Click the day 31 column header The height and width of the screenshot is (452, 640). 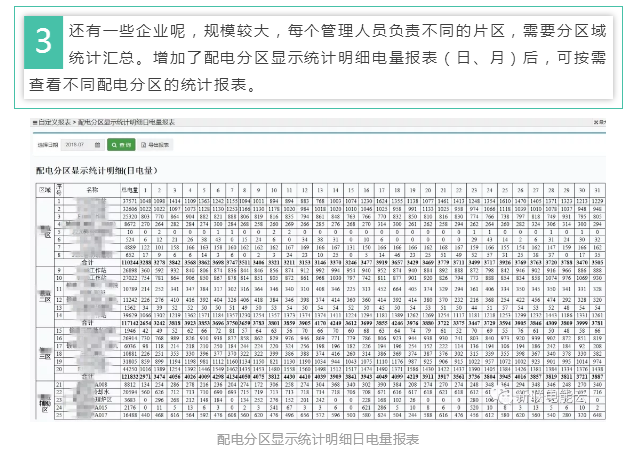(x=598, y=189)
